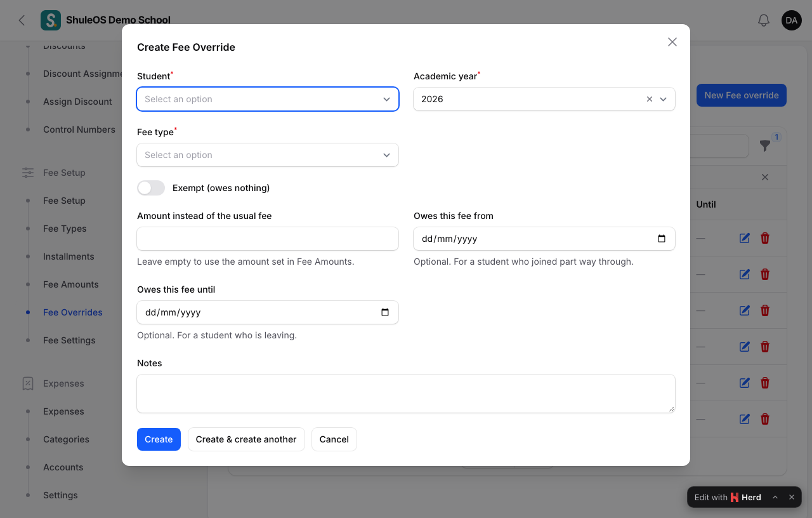Open notifications bell
Screen dimensions: 812x518
764,20
